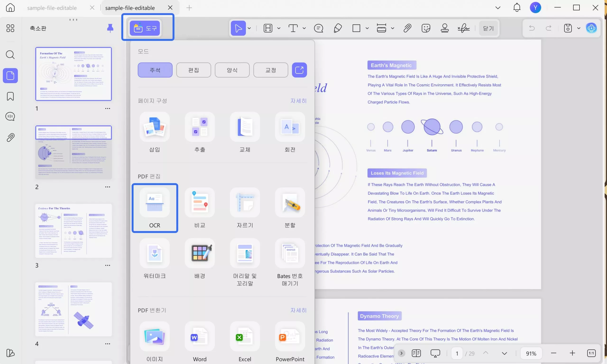Switch to the first sample-file-editable tab

tap(52, 8)
